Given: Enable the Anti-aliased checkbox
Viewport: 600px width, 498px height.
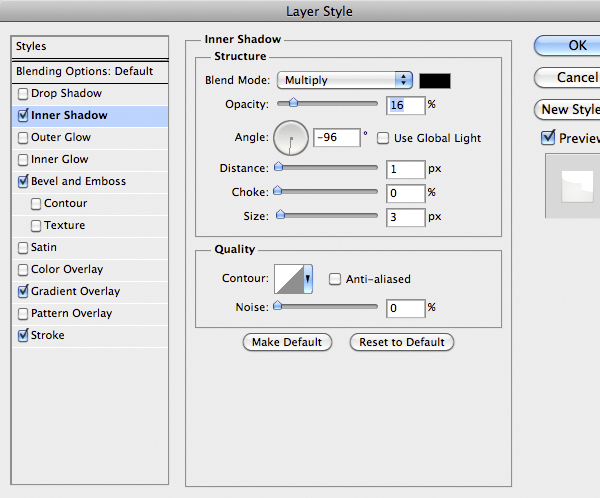Looking at the screenshot, I should 336,279.
